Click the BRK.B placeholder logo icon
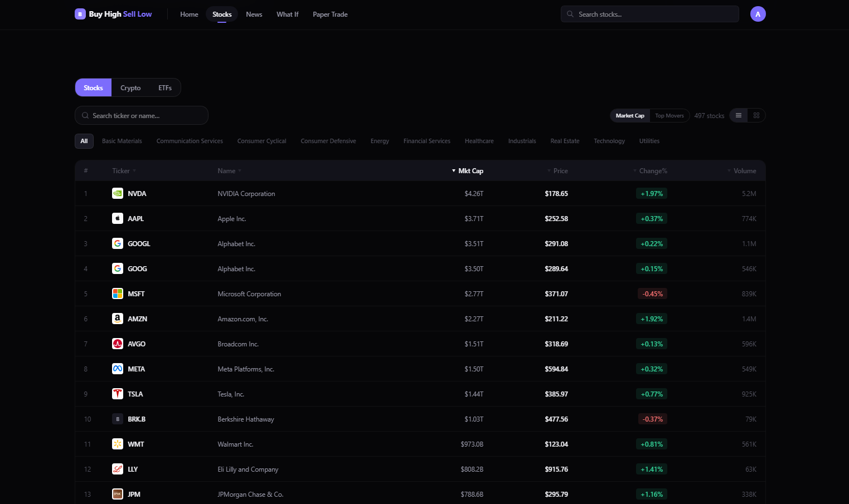This screenshot has height=504, width=849. click(x=118, y=419)
